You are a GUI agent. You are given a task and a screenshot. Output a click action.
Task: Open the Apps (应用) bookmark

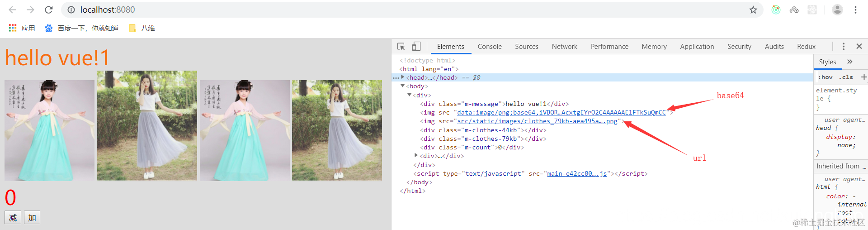pos(22,28)
